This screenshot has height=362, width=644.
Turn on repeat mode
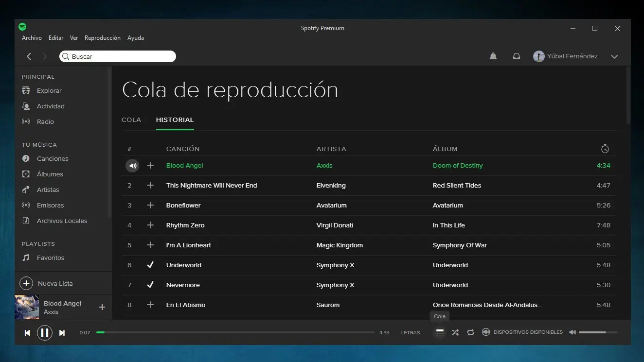(470, 332)
